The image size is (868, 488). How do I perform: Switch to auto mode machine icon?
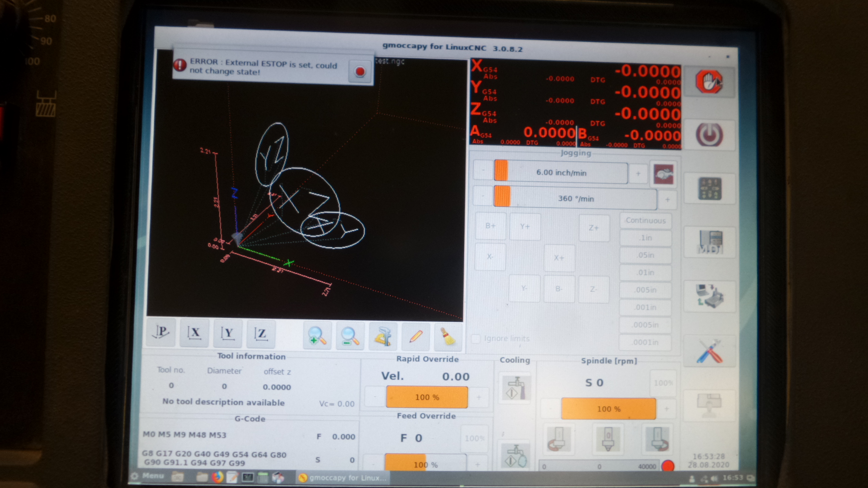click(710, 296)
